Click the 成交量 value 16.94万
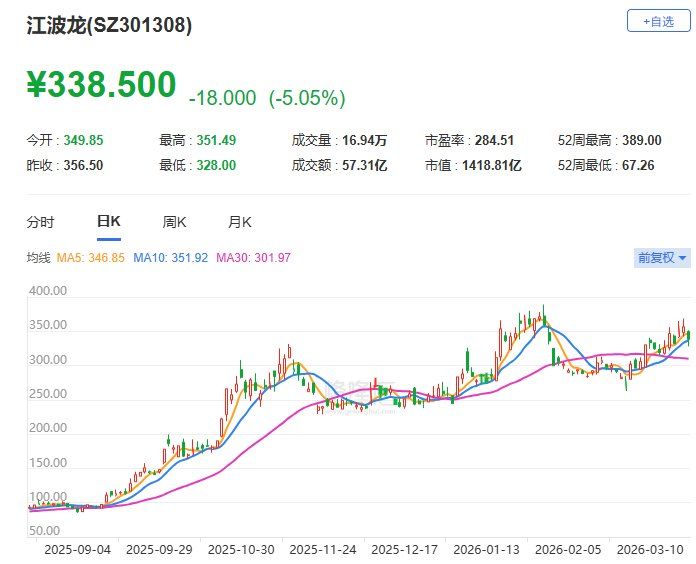This screenshot has width=696, height=564. tap(364, 140)
